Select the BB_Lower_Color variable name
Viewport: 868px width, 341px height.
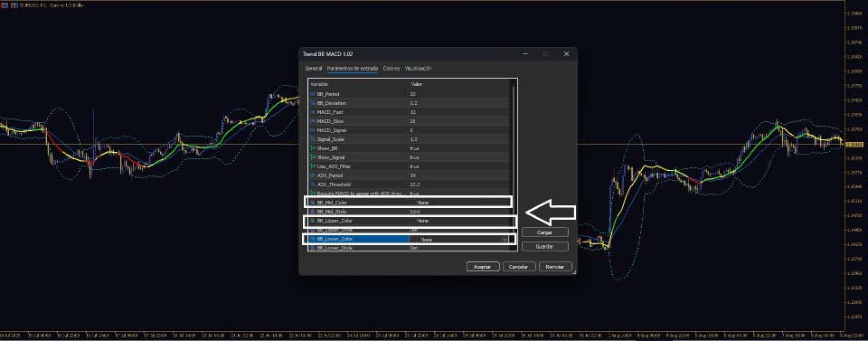point(335,239)
